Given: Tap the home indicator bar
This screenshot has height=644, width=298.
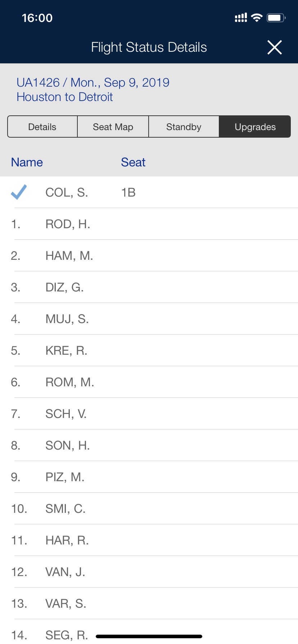Looking at the screenshot, I should [149, 636].
